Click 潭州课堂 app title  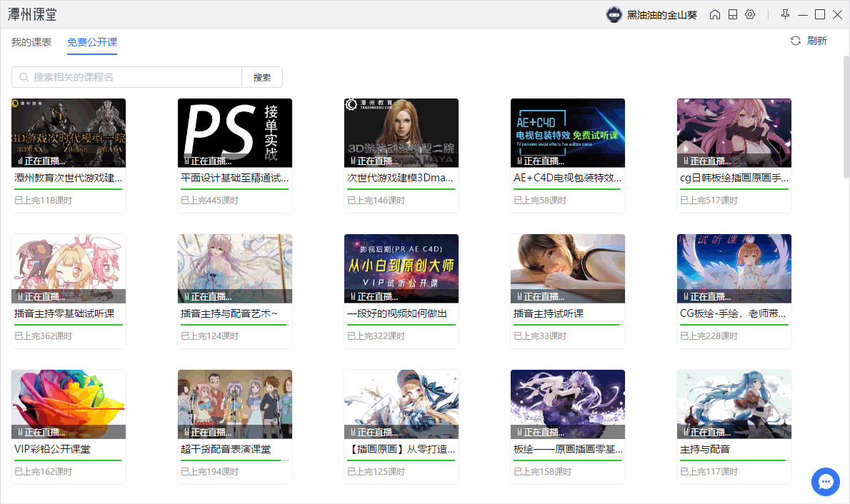(x=33, y=14)
